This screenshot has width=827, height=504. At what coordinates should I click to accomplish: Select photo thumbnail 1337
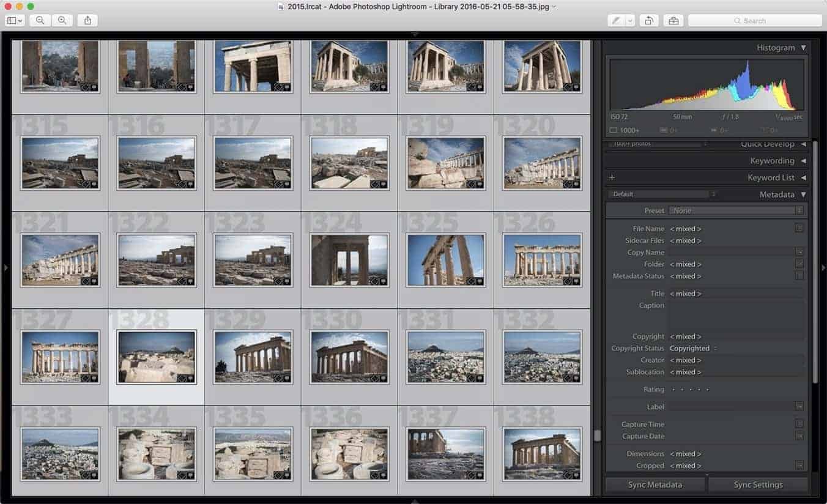[x=445, y=454]
